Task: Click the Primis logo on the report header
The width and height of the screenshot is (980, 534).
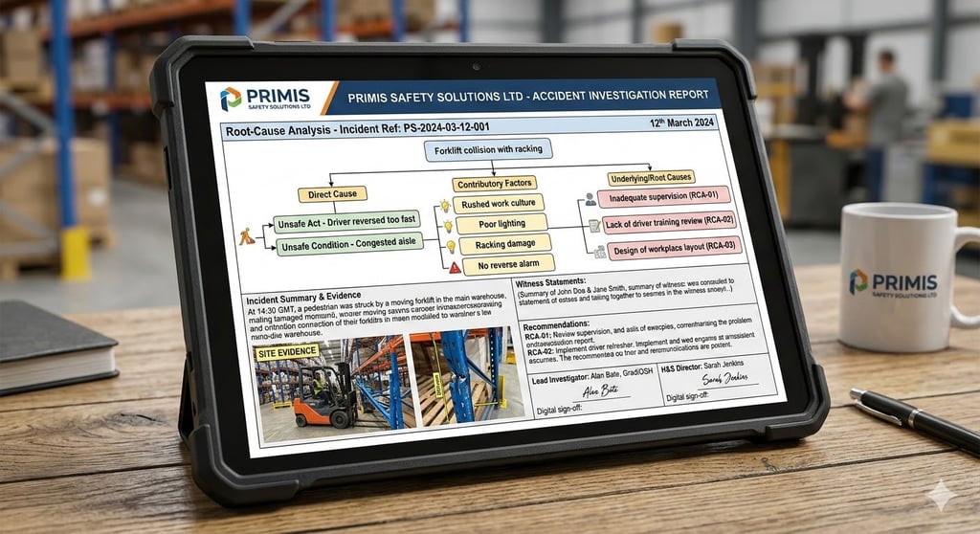Action: [266, 99]
